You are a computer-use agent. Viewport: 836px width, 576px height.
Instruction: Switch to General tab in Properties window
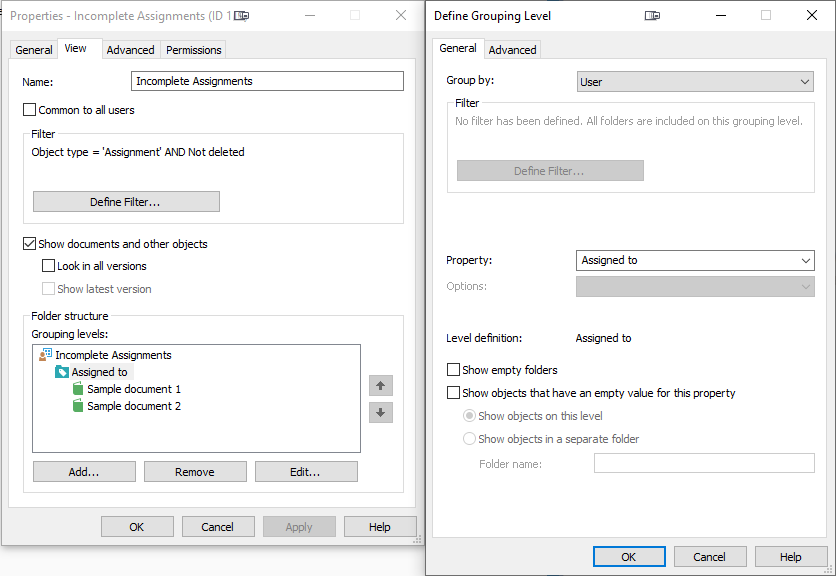coord(34,50)
